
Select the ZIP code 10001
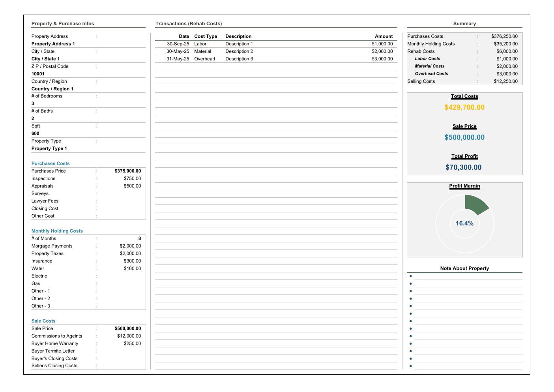pyautogui.click(x=38, y=74)
